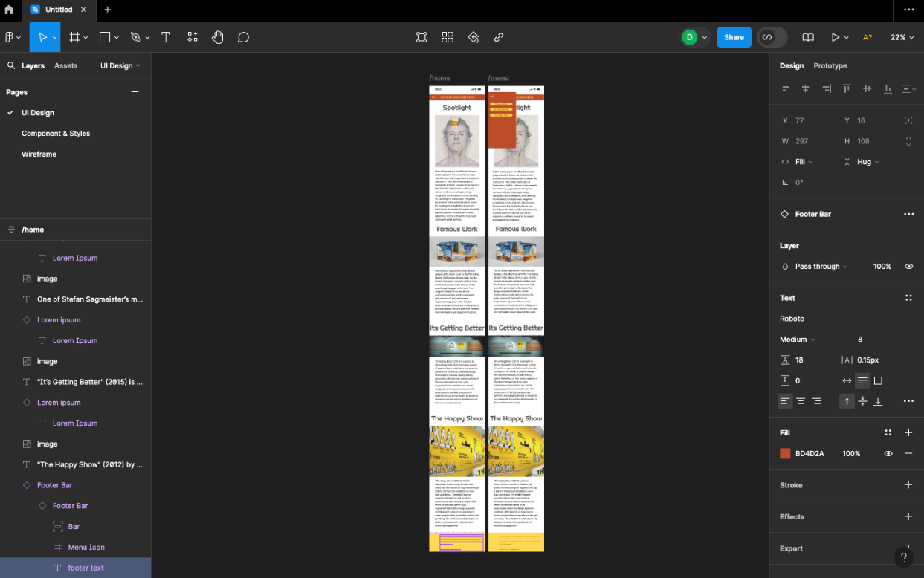Open the user avatar D menu
924x578 pixels.
tap(694, 37)
